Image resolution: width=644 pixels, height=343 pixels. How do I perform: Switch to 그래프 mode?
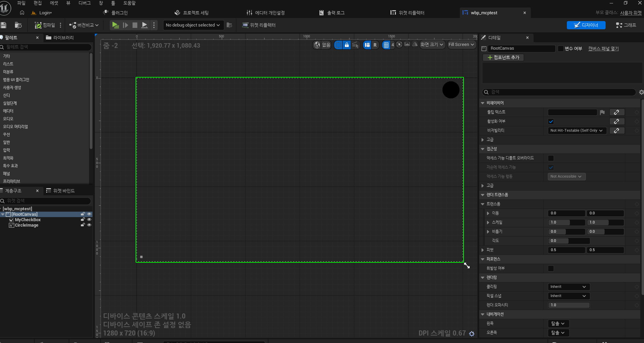tap(626, 25)
